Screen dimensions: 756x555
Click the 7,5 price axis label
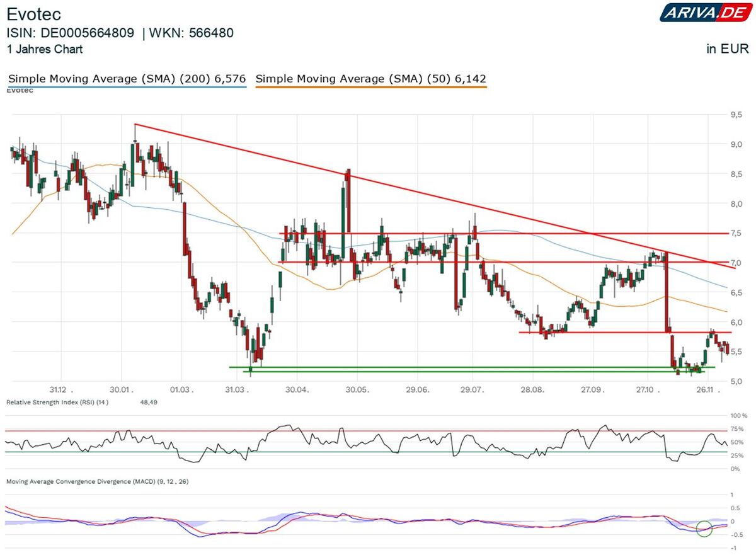[735, 234]
